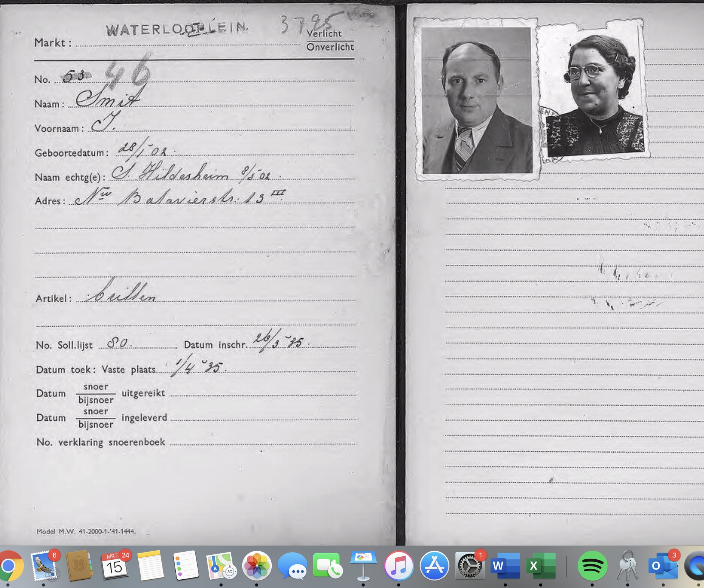
Task: Open the Photos app
Action: [x=257, y=566]
